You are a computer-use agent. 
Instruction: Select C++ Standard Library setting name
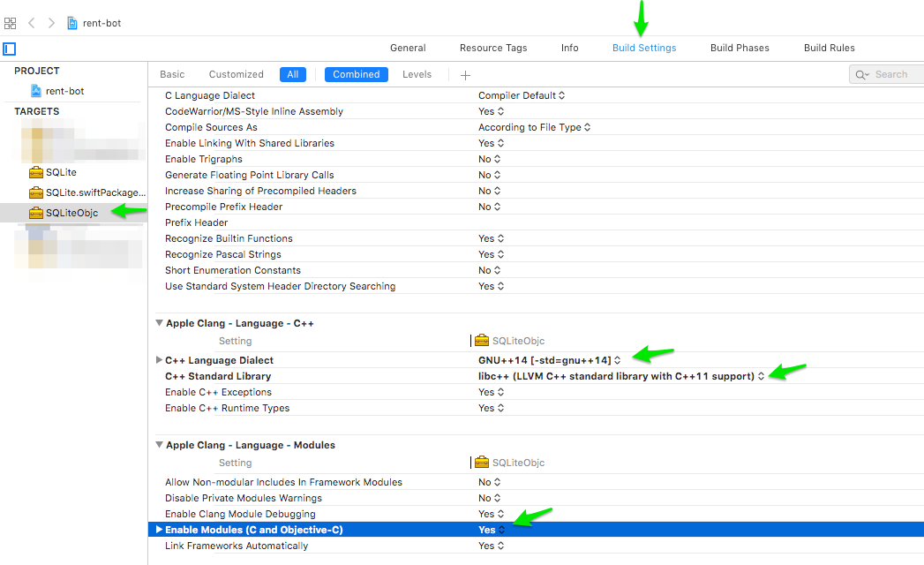pyautogui.click(x=218, y=376)
